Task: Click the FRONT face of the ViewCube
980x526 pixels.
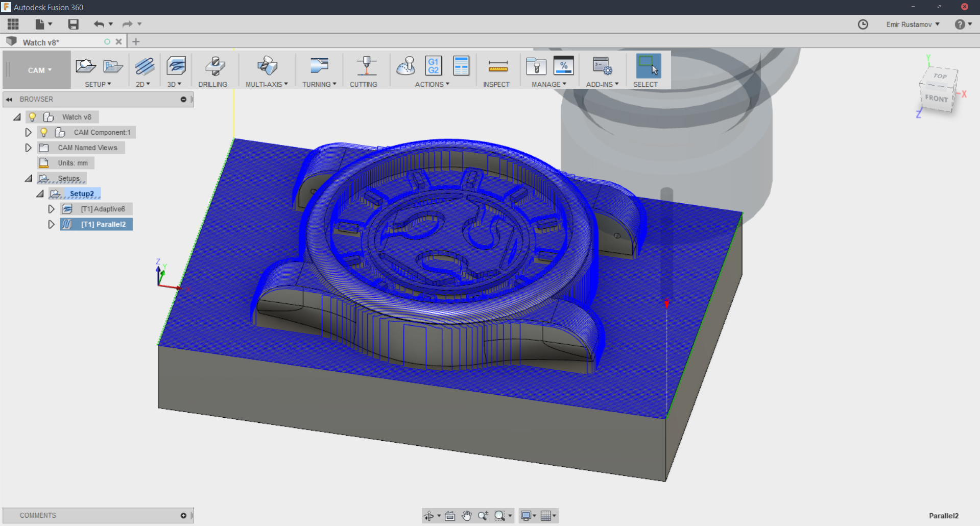Action: click(x=936, y=98)
